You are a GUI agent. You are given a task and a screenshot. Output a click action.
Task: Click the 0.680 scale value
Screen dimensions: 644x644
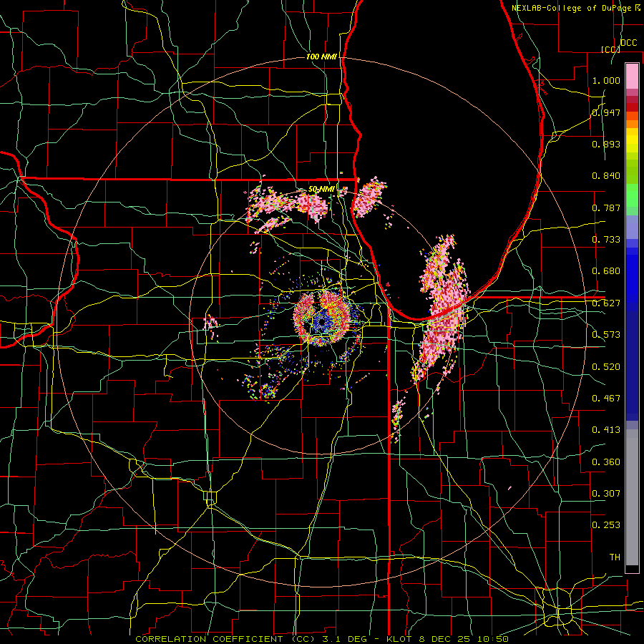[606, 271]
